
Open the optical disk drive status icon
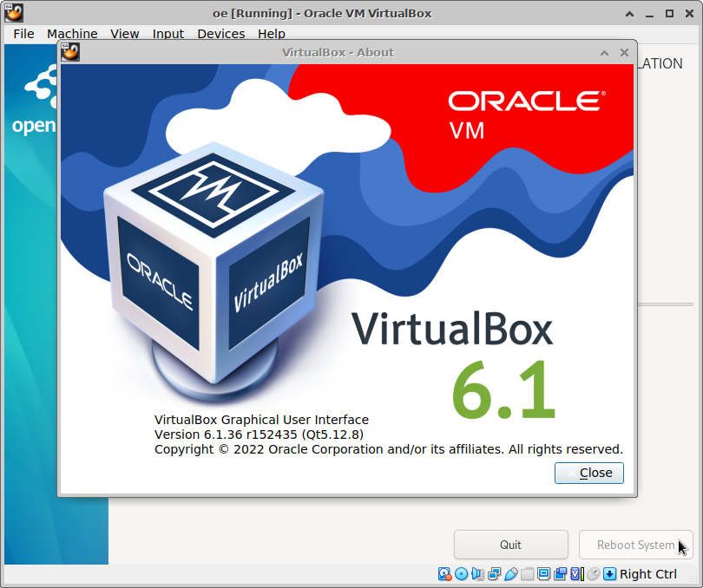462,574
